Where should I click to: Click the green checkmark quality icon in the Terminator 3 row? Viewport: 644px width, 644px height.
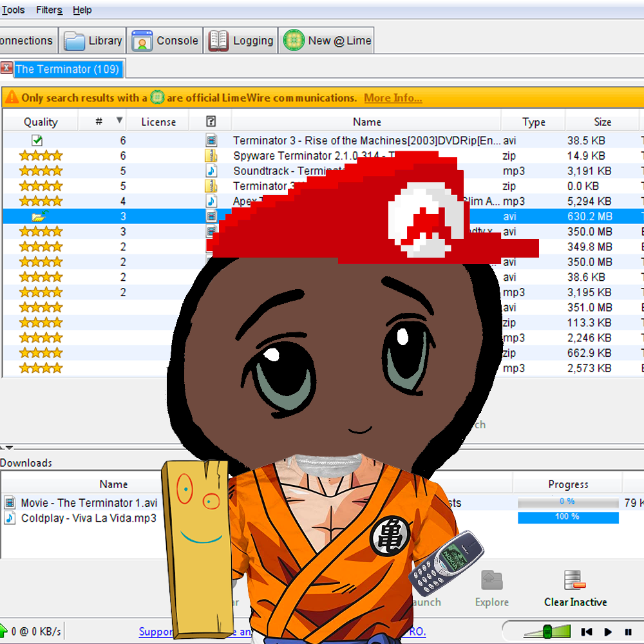[x=37, y=140]
